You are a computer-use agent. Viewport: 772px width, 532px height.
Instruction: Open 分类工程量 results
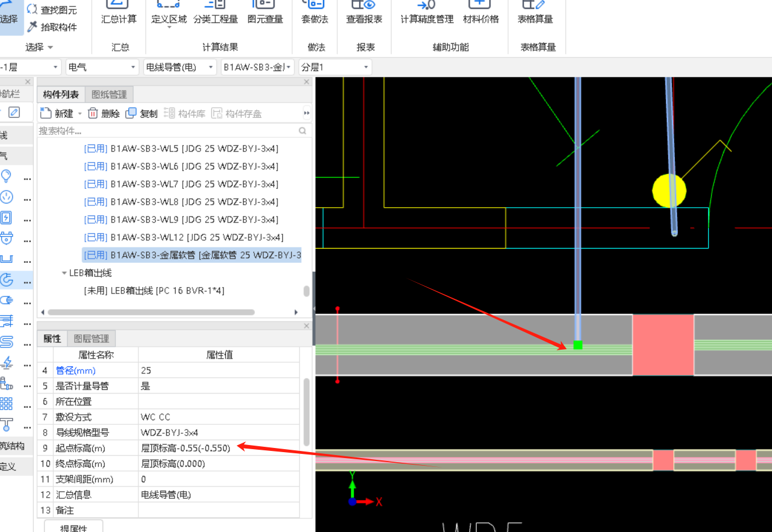216,13
